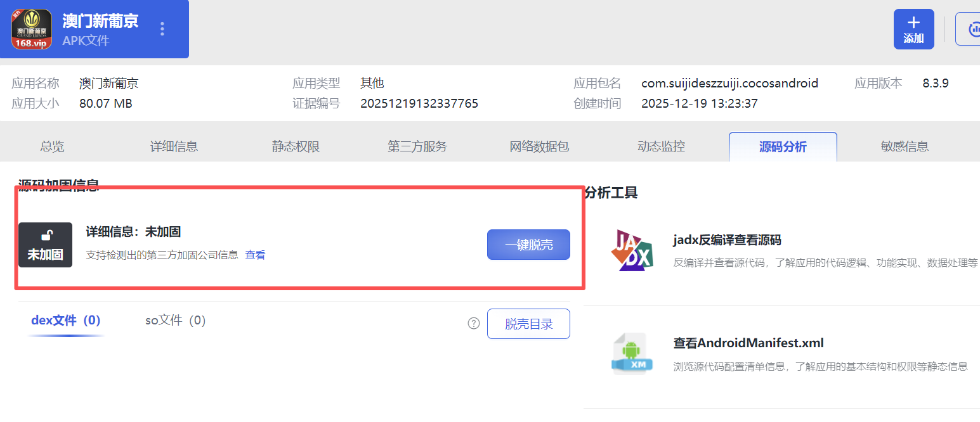980x422 pixels.
Task: Go to the 第三方服务 tab
Action: (x=418, y=147)
